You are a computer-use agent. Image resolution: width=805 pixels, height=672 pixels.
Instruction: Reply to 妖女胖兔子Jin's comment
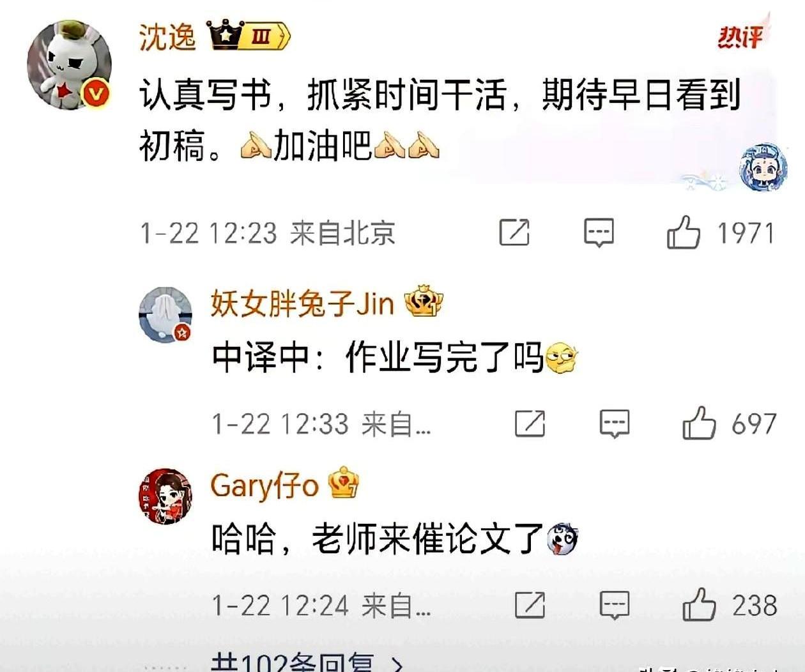click(x=615, y=424)
